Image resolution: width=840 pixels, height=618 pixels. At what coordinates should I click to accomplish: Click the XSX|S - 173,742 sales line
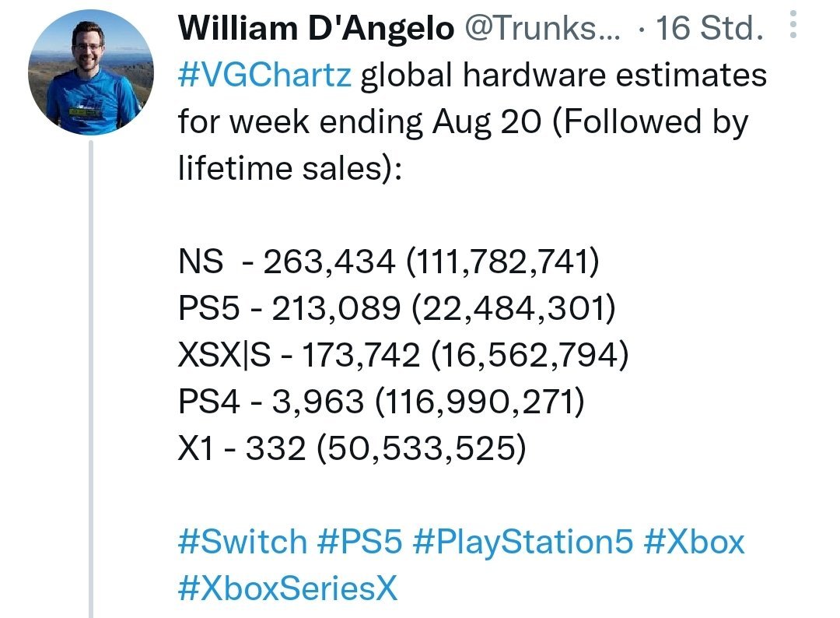coord(404,355)
